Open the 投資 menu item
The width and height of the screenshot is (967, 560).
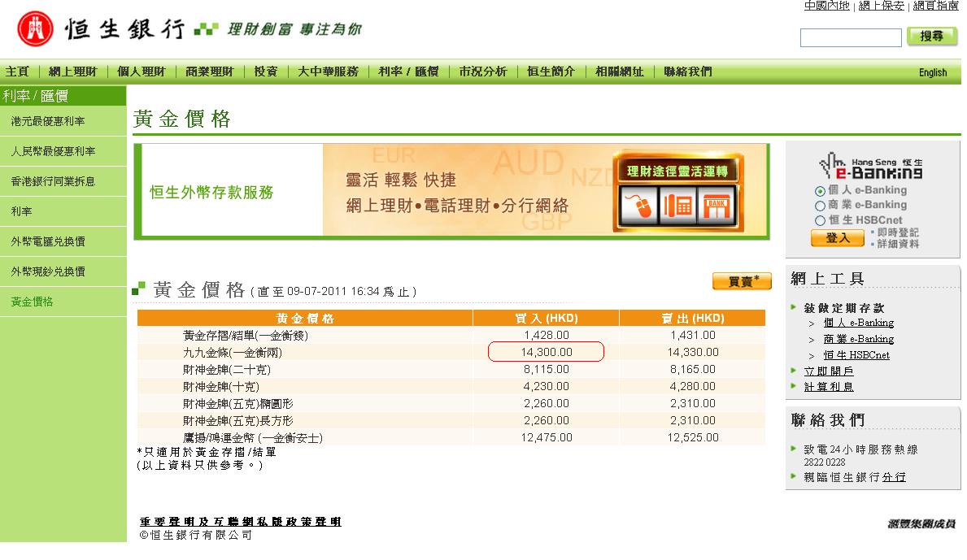coord(265,72)
